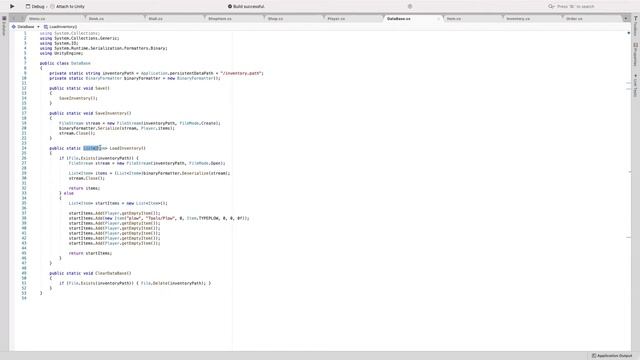Viewport: 640px width, 360px height.
Task: Switch to the Stall.cs tab
Action: click(x=175, y=19)
